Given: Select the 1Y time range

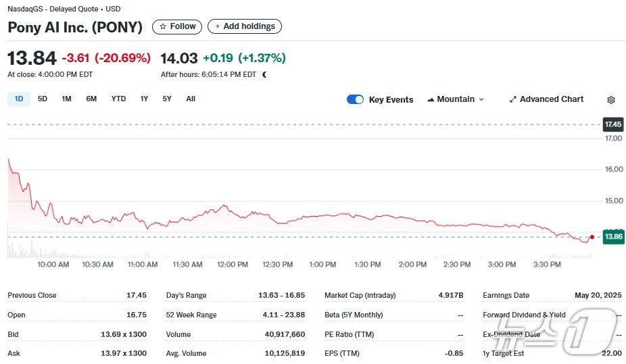Looking at the screenshot, I should (144, 99).
